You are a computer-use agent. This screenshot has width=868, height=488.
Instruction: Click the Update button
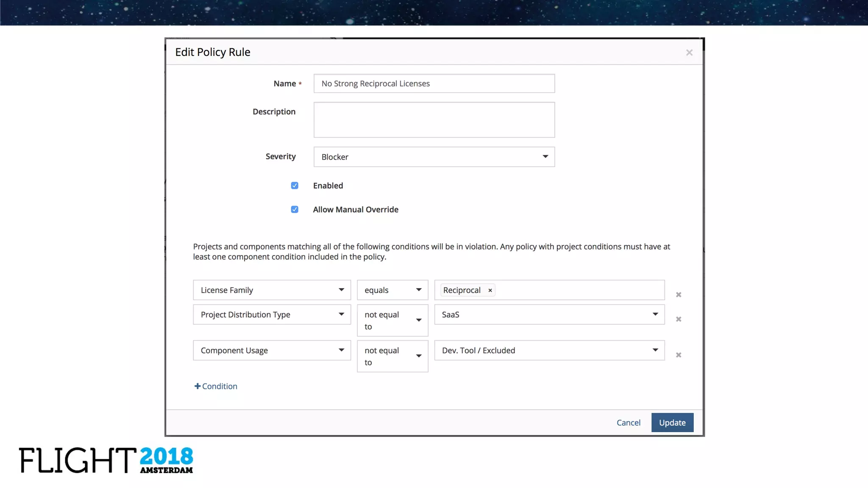672,422
